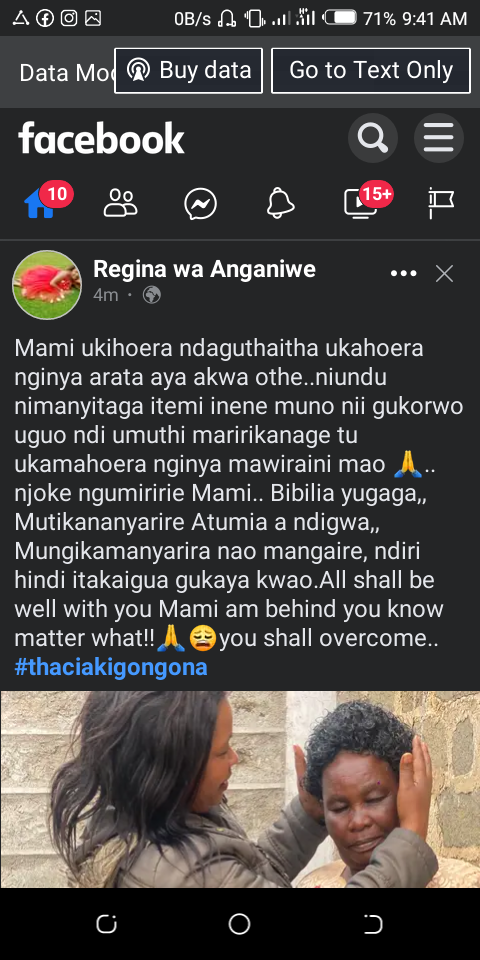Tap Buy data button
This screenshot has width=480, height=960.
(x=189, y=70)
